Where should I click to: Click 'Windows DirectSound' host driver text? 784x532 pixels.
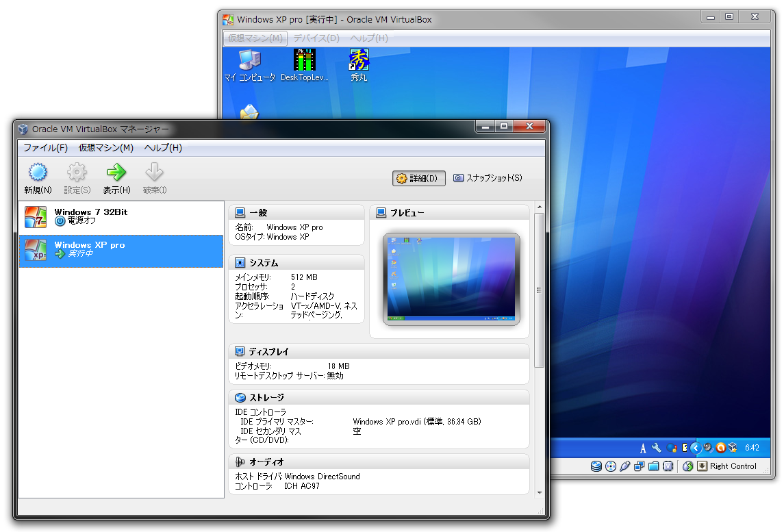point(322,477)
